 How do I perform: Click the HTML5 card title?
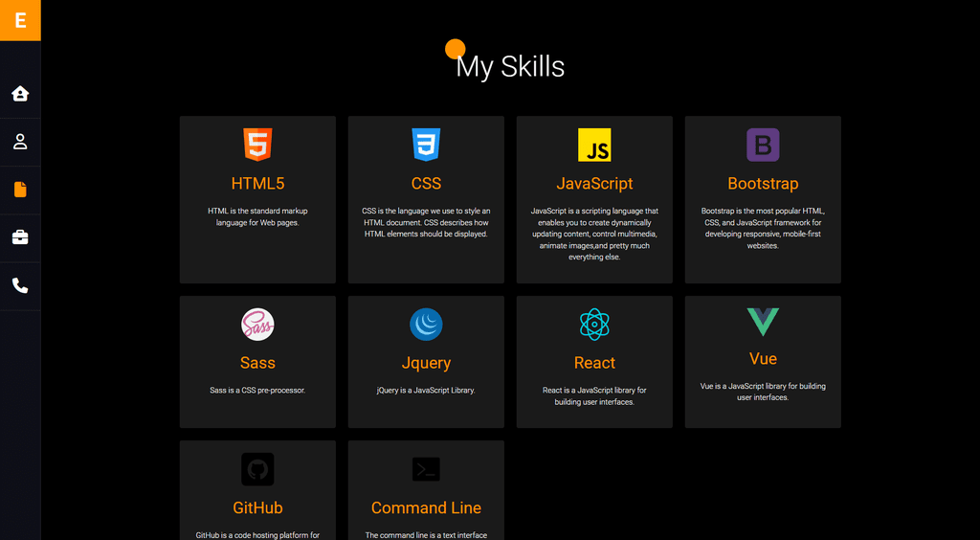coord(257,183)
